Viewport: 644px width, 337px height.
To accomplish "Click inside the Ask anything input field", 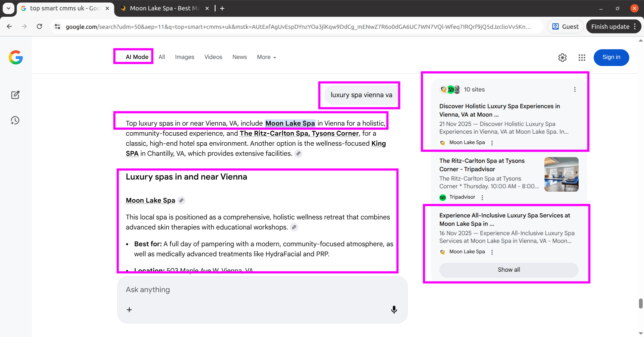I will [x=235, y=290].
